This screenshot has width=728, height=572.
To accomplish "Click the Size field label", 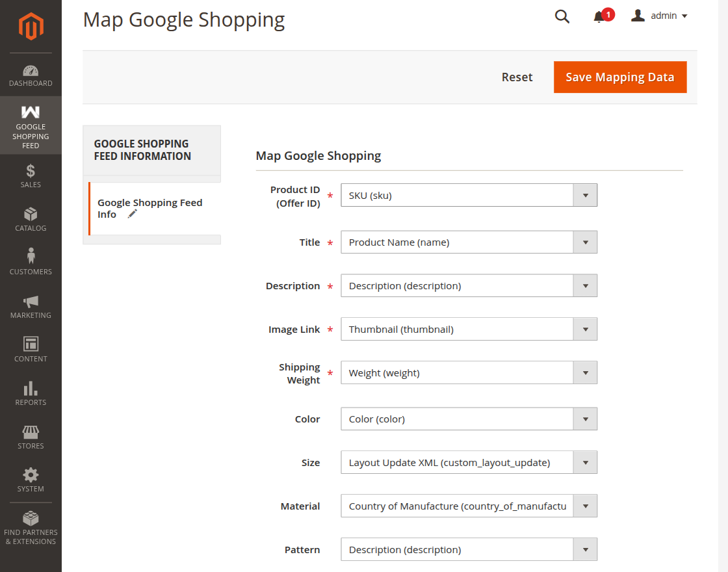I will [x=311, y=463].
